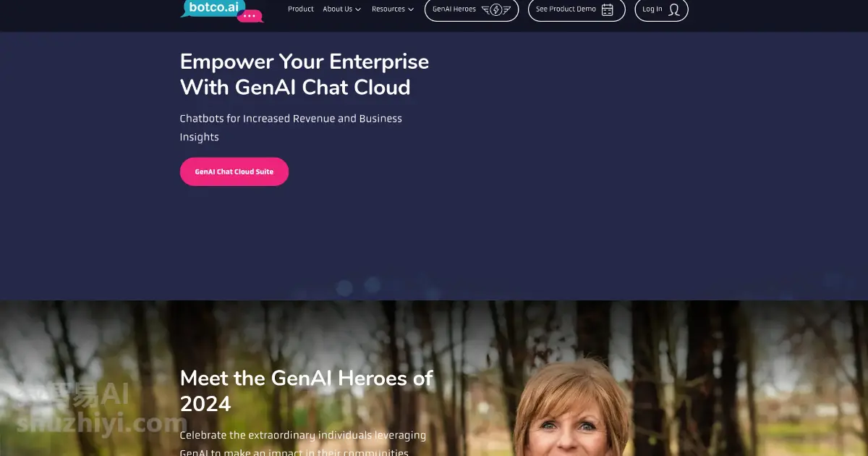Image resolution: width=868 pixels, height=456 pixels.
Task: Expand the About Us chevron arrow
Action: click(x=358, y=9)
